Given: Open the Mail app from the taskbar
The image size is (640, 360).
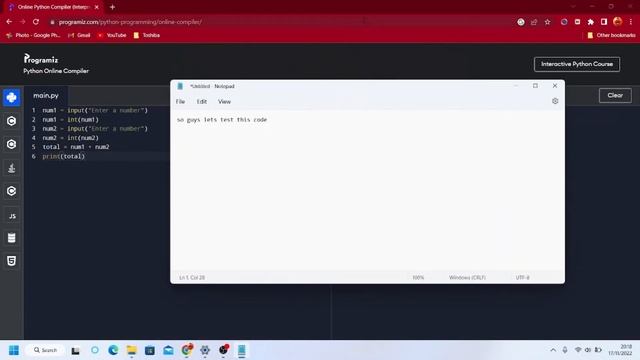Looking at the screenshot, I should pyautogui.click(x=168, y=350).
